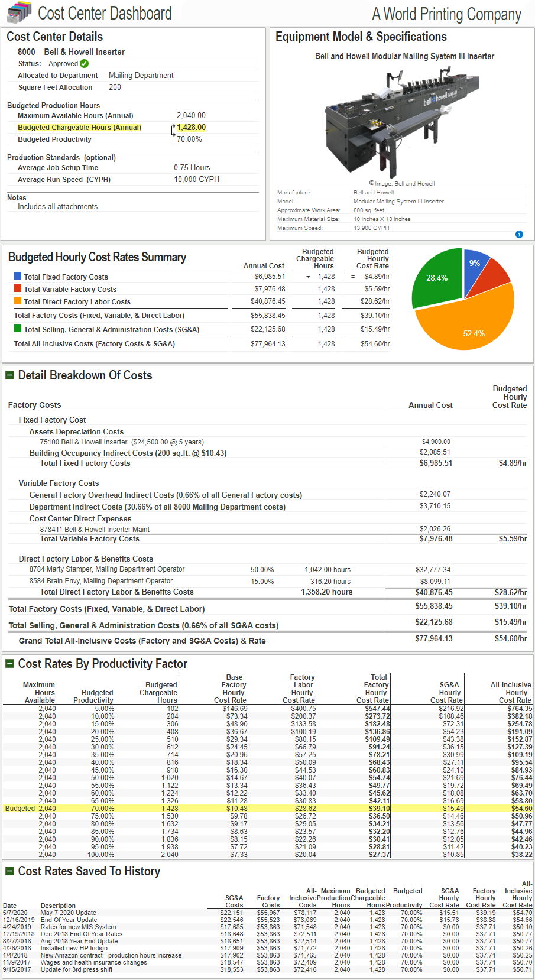Viewport: 535px width, 980px height.
Task: Click the linked-values bracket beside 1,428.00
Action: click(173, 133)
